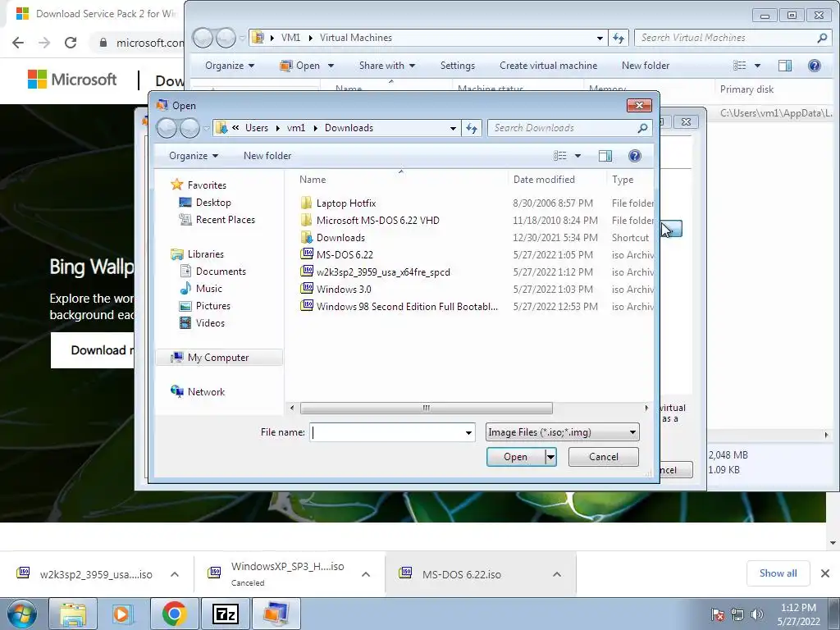Select Network in navigation pane

206,391
